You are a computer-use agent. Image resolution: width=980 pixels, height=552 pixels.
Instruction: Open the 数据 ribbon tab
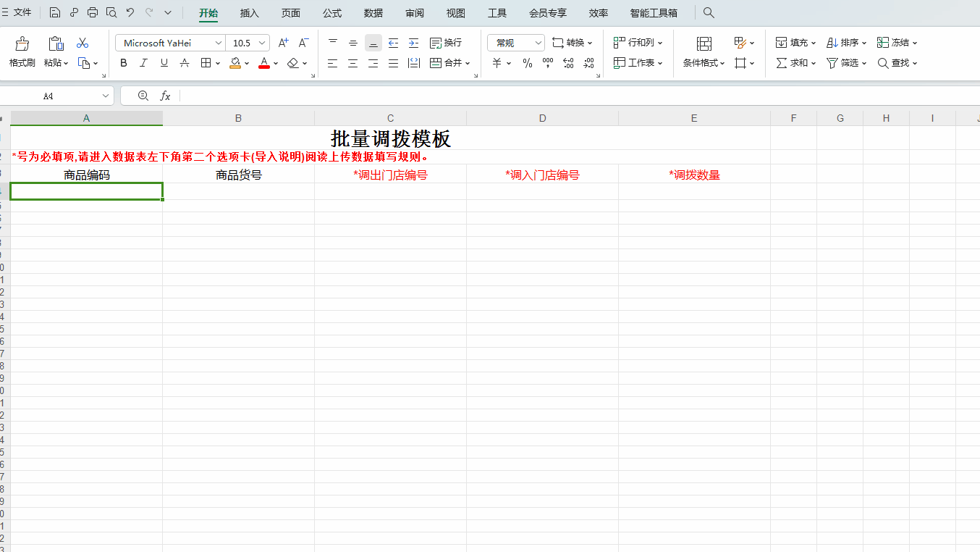pyautogui.click(x=373, y=13)
